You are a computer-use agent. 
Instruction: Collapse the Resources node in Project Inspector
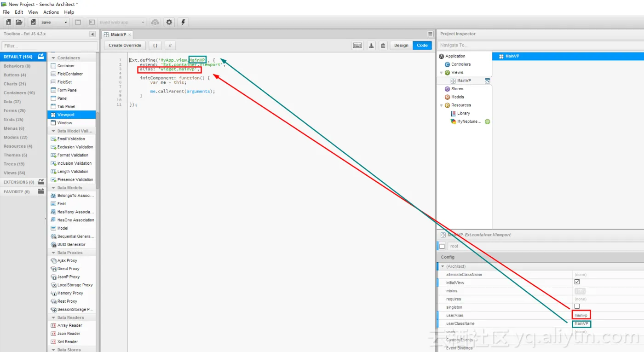pyautogui.click(x=442, y=105)
